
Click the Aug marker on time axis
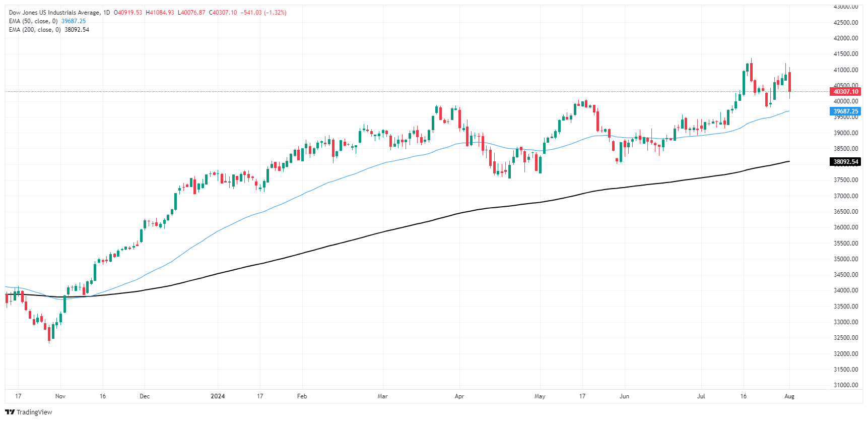point(789,396)
